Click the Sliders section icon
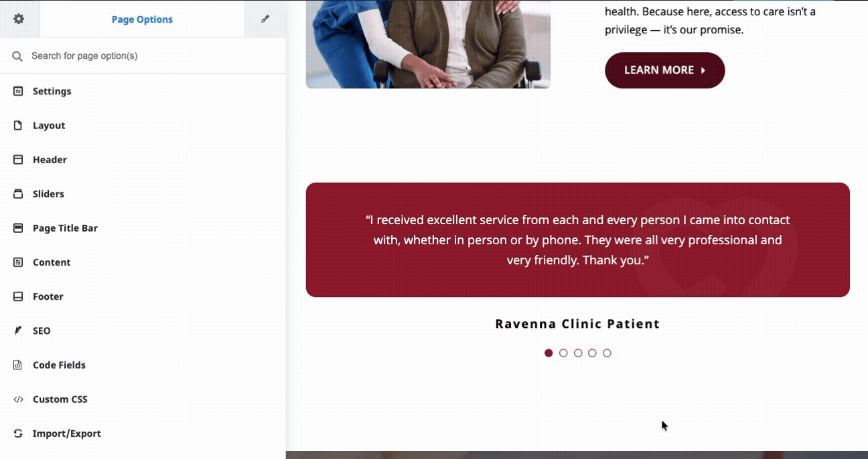Viewport: 868px width, 459px height. pyautogui.click(x=18, y=193)
